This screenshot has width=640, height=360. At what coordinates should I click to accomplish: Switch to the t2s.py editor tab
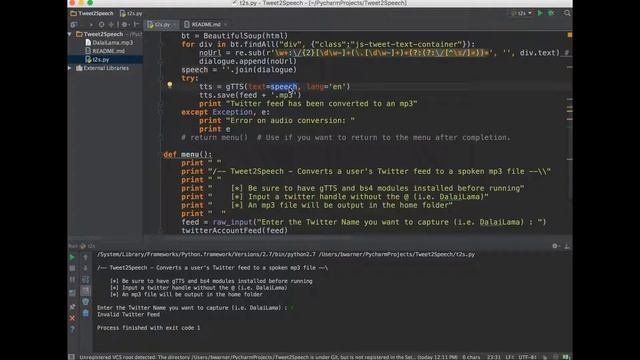pyautogui.click(x=162, y=24)
